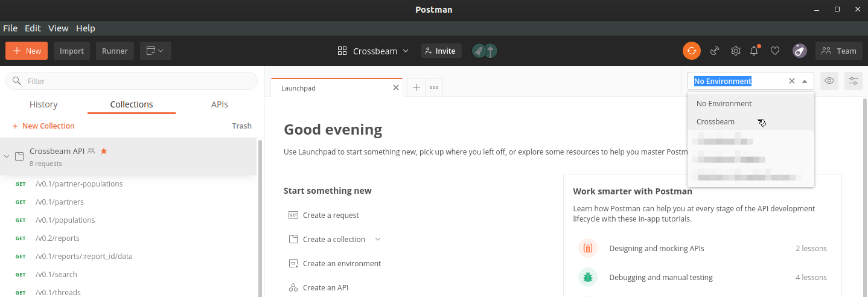Viewport: 868px width, 297px height.
Task: Open the File menu
Action: point(10,28)
